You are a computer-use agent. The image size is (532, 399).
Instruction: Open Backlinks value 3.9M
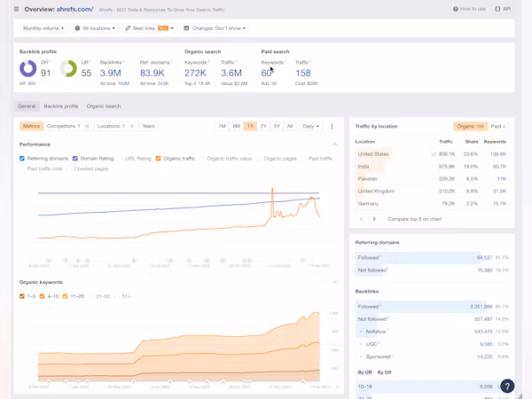pos(110,73)
